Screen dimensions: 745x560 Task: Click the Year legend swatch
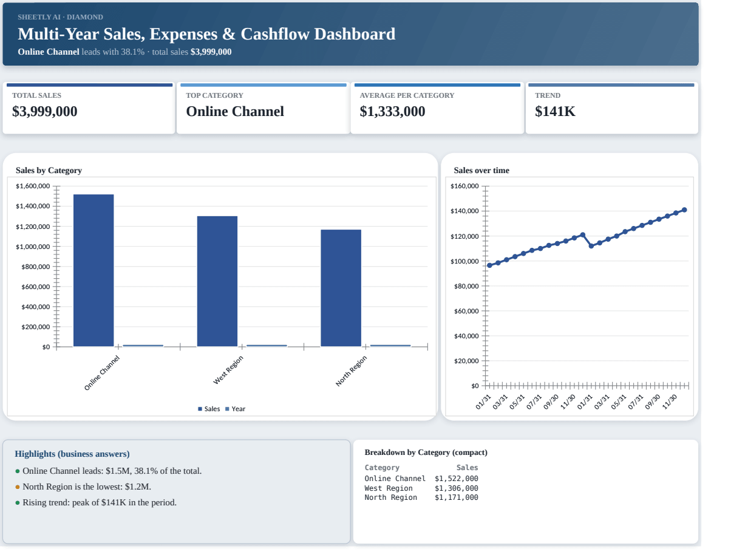[227, 409]
